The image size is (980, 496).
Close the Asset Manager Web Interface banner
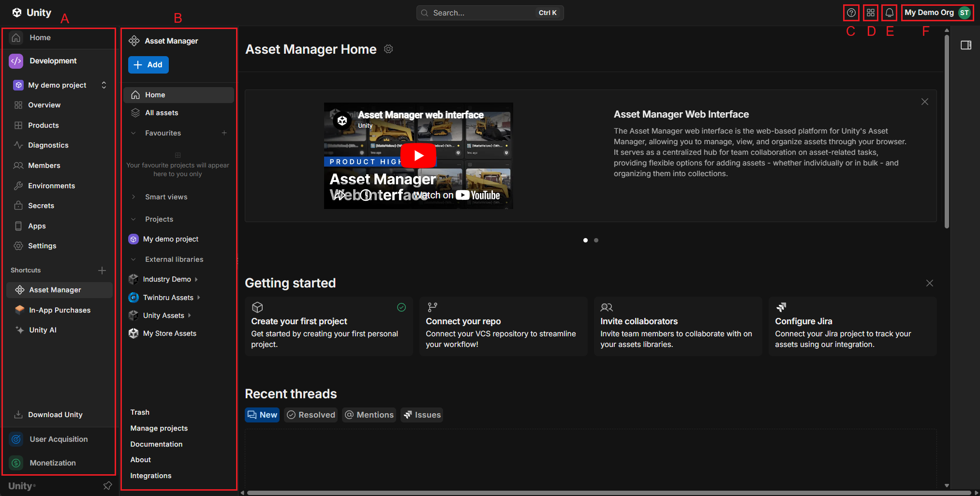pos(925,102)
